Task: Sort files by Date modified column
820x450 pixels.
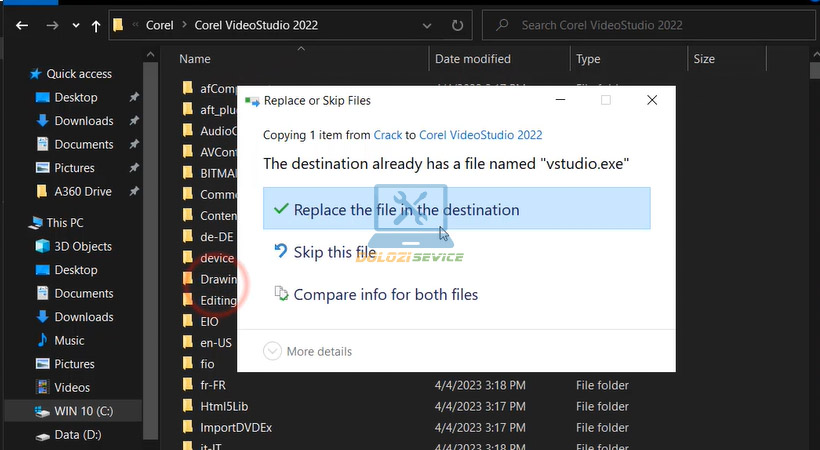Action: point(473,59)
